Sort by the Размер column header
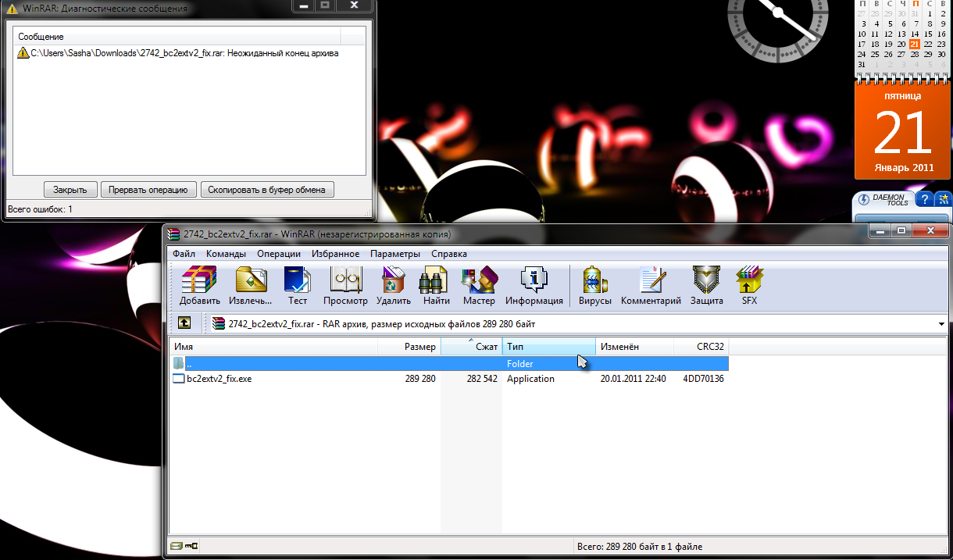Viewport: 953px width, 560px height. pyautogui.click(x=409, y=346)
